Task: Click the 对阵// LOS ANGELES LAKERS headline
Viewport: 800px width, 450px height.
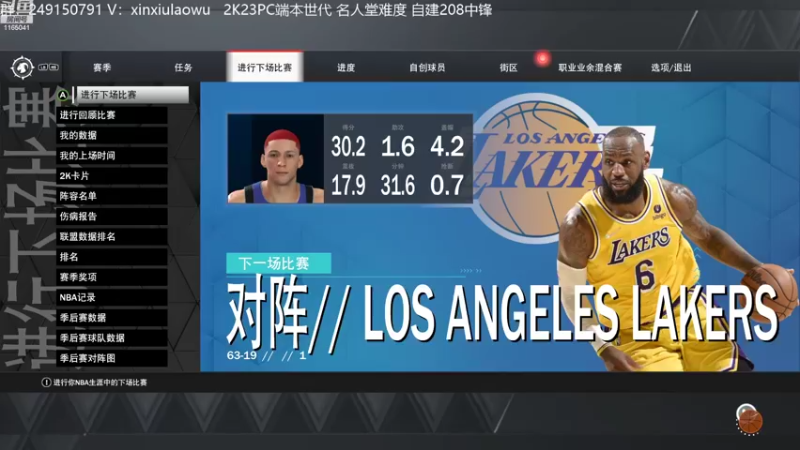Action: point(502,313)
